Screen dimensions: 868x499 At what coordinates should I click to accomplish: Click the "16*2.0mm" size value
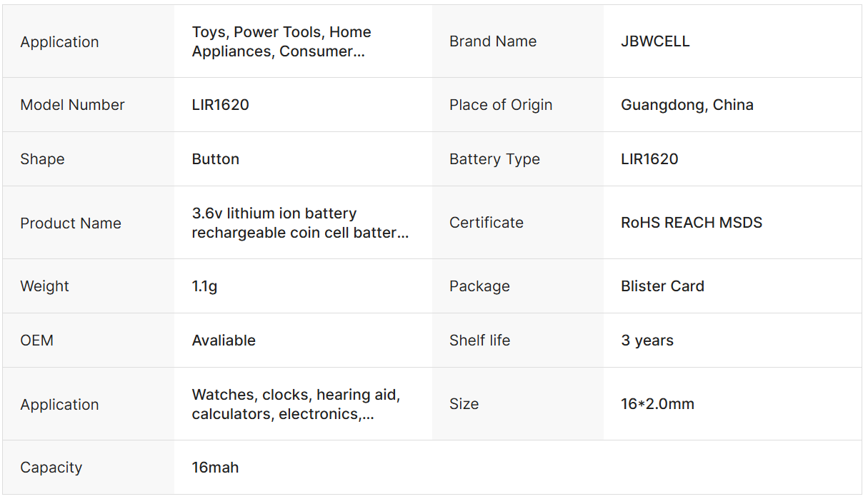click(x=657, y=404)
